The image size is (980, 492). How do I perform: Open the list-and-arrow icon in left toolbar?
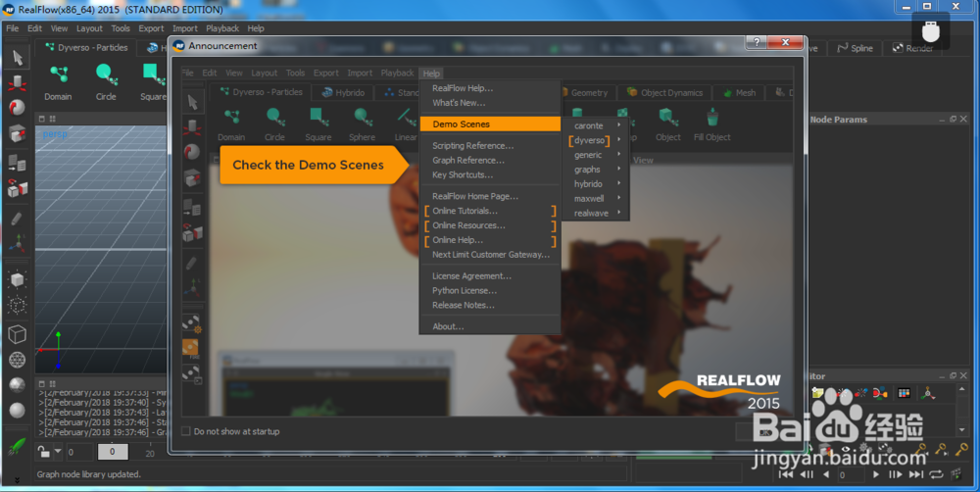(x=18, y=163)
